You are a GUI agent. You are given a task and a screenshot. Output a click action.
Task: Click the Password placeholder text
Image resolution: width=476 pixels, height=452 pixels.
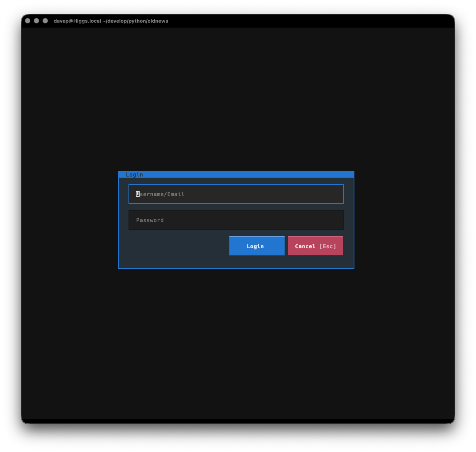click(150, 220)
